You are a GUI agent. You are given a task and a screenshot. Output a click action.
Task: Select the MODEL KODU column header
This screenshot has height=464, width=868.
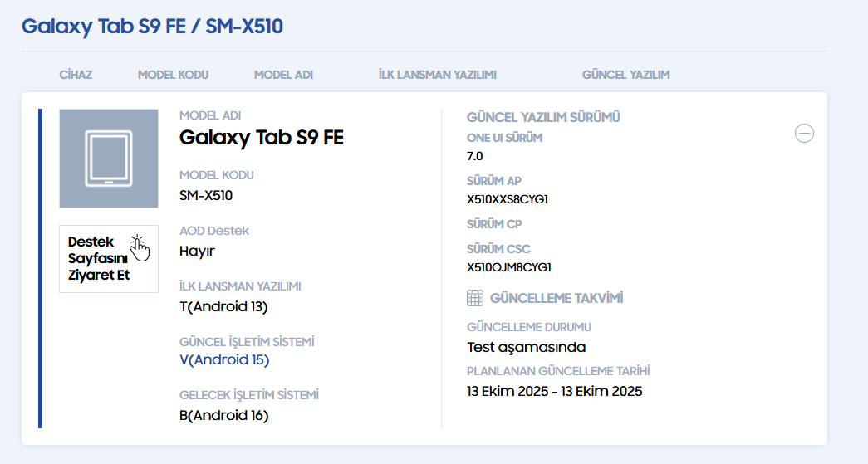(174, 75)
